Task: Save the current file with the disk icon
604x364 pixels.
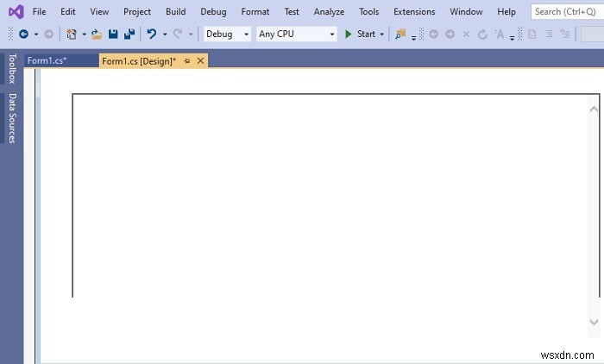Action: click(x=113, y=35)
